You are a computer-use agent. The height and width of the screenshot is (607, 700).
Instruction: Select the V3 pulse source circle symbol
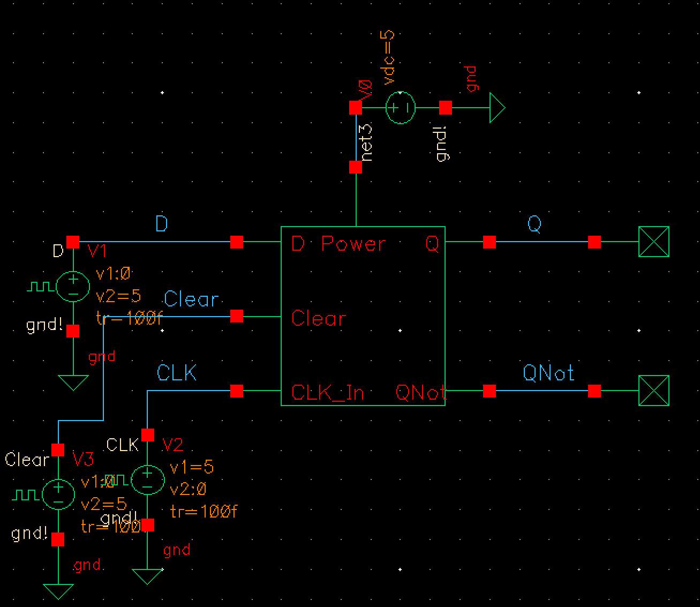coord(58,494)
